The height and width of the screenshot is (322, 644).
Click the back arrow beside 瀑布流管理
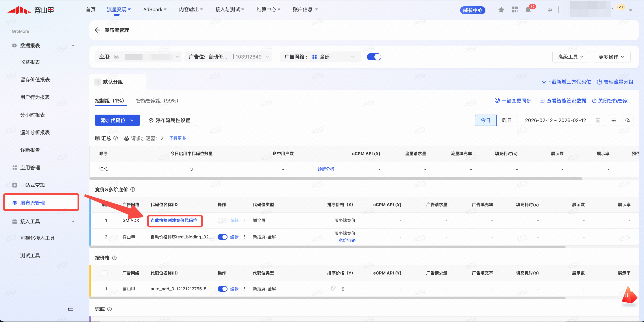97,30
